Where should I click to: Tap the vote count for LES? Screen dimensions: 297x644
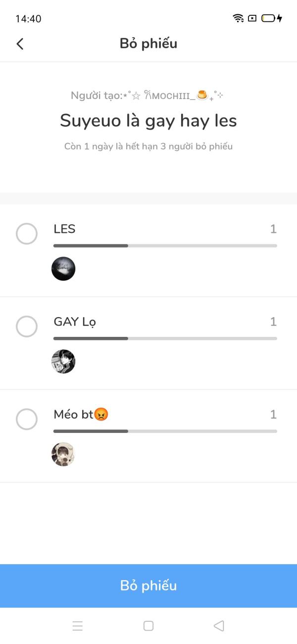[x=273, y=229]
